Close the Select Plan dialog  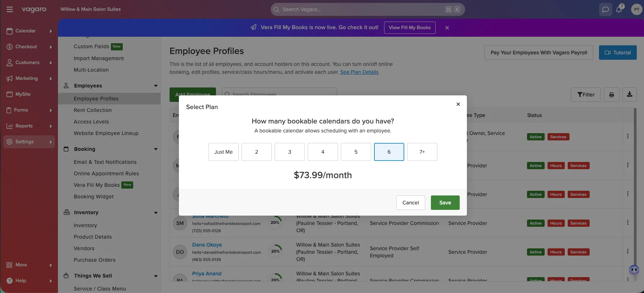(458, 104)
